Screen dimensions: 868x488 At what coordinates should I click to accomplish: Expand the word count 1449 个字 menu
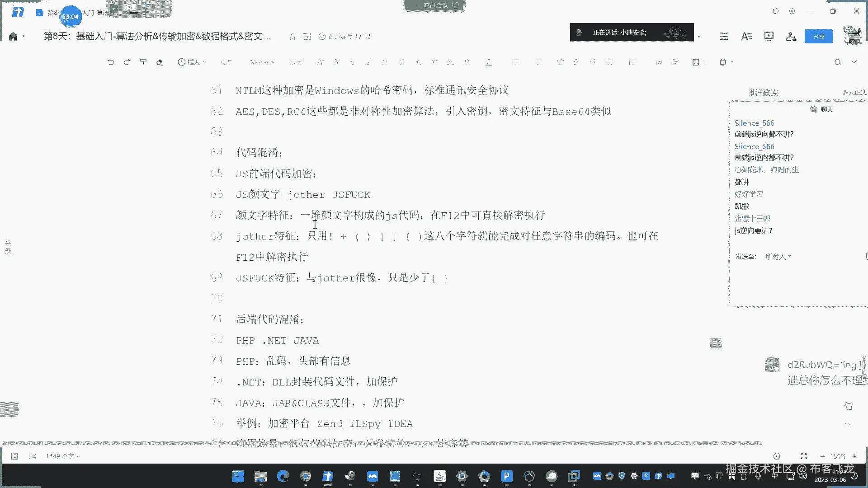click(x=62, y=456)
